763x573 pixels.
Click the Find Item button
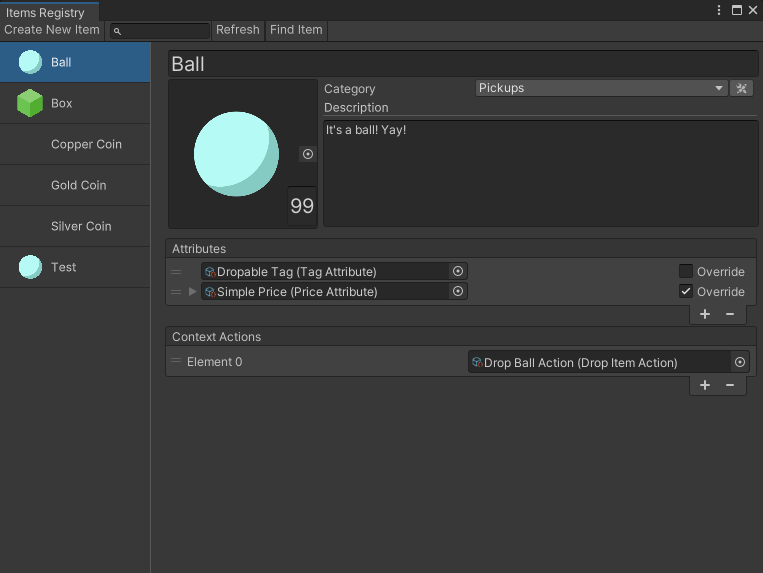(x=296, y=30)
